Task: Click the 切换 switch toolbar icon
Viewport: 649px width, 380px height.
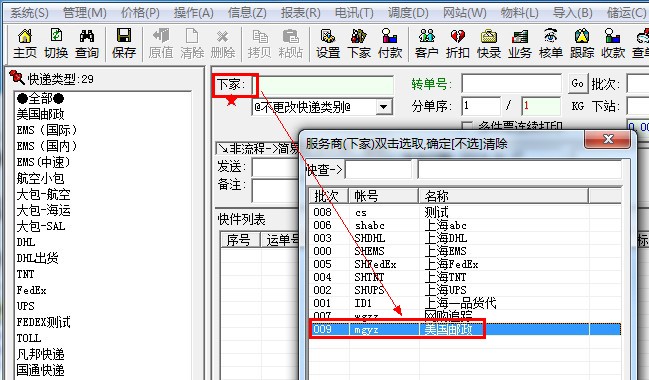Action: point(56,43)
